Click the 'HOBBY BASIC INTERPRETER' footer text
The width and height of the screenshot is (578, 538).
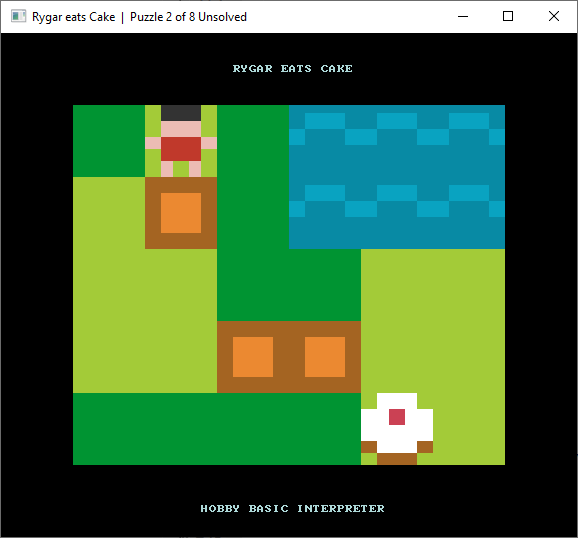(x=292, y=509)
